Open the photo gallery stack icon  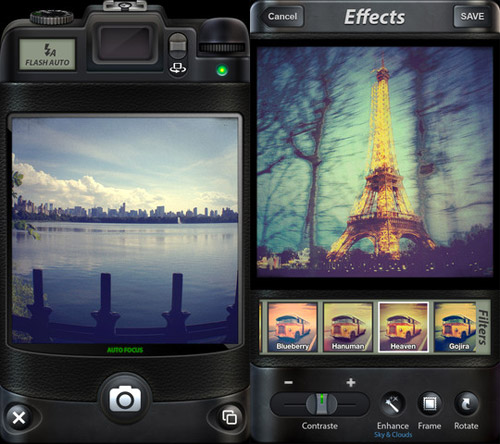[229, 417]
